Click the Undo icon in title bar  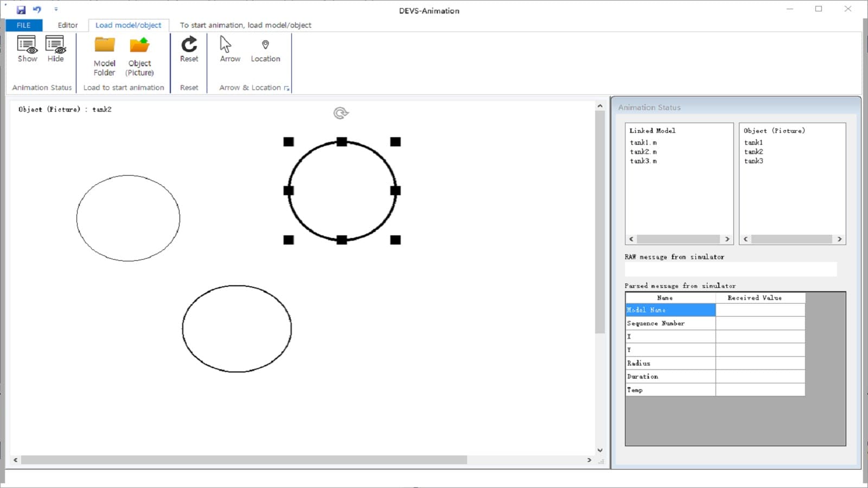coord(37,10)
